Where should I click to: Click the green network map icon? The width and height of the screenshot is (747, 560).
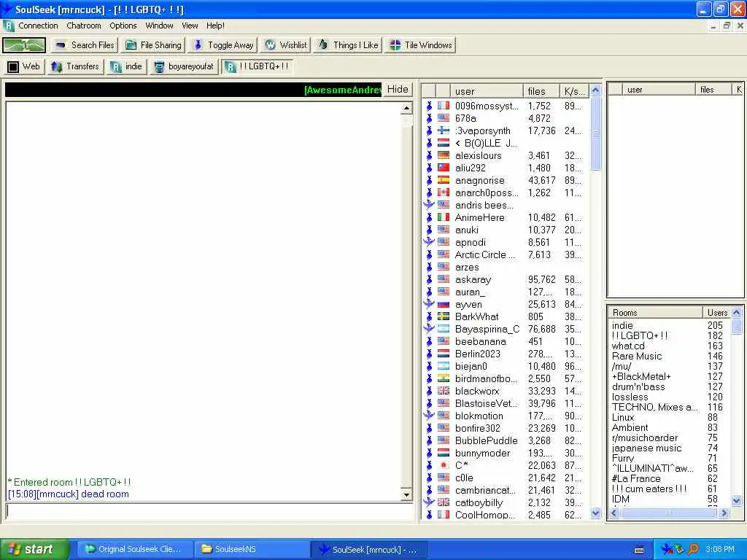tap(24, 45)
